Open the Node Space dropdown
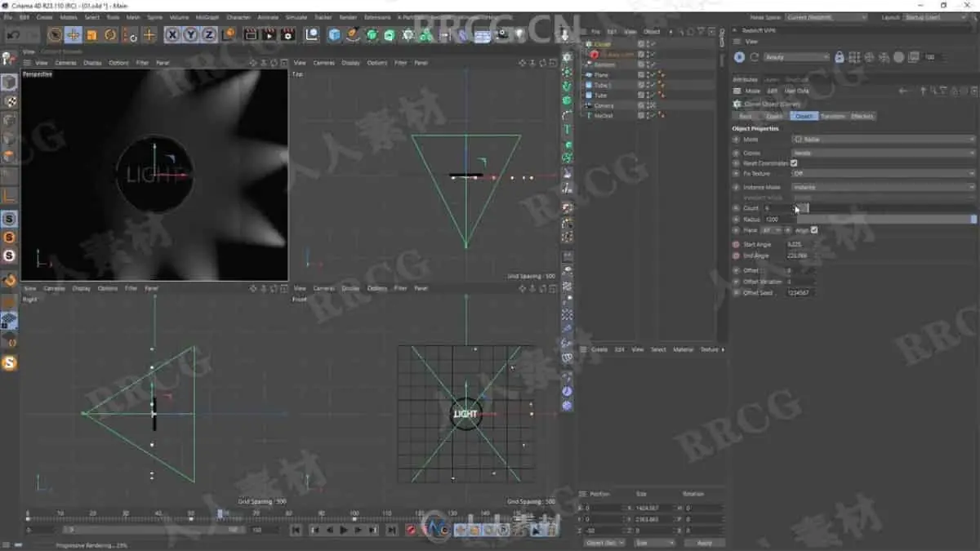Image resolution: width=980 pixels, height=551 pixels. pyautogui.click(x=826, y=17)
